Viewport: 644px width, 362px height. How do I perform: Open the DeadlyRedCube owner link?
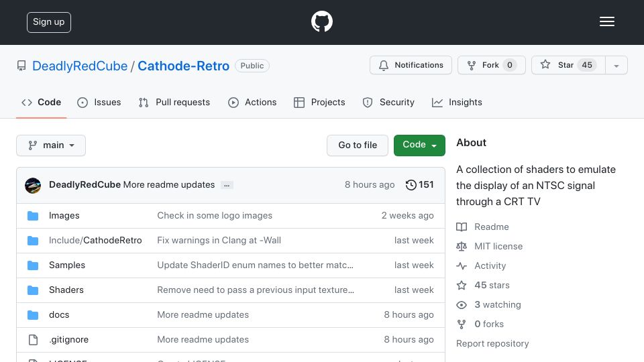(80, 66)
